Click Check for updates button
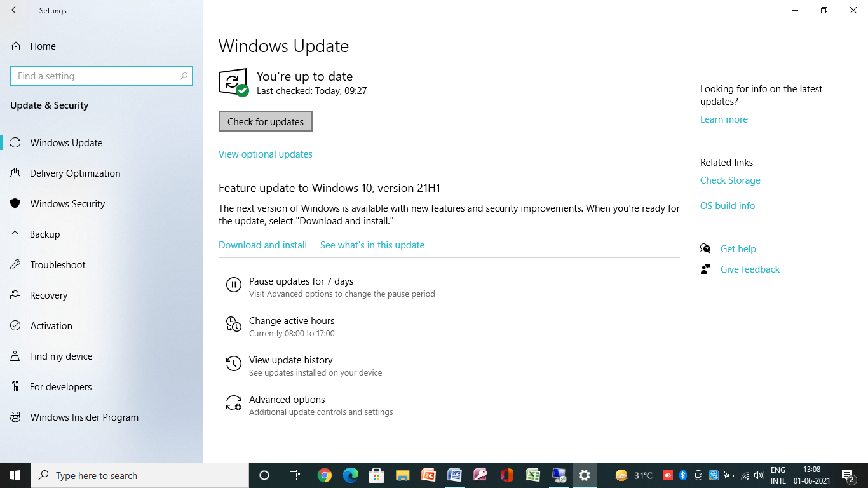Screen dimensions: 868x488 (266, 121)
